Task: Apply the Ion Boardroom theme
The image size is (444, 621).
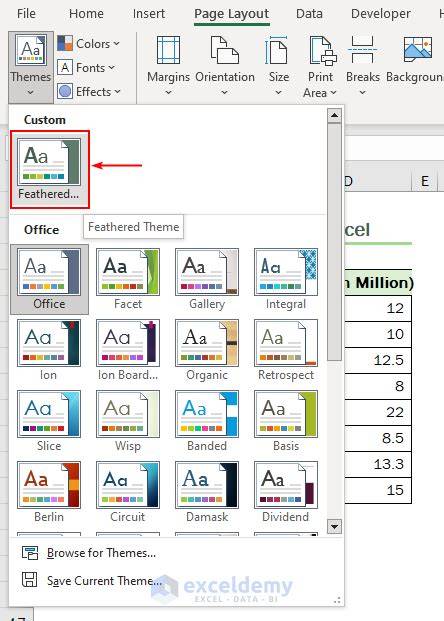Action: (x=128, y=350)
